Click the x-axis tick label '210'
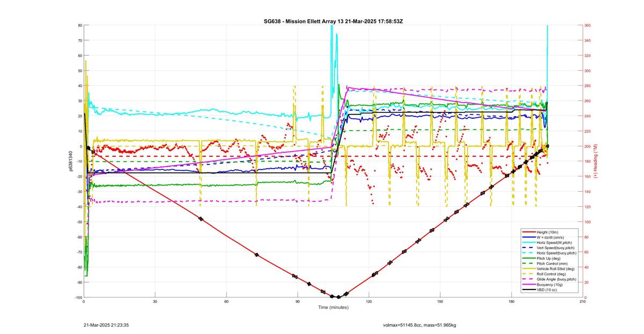The height and width of the screenshot is (334, 644). (x=582, y=302)
